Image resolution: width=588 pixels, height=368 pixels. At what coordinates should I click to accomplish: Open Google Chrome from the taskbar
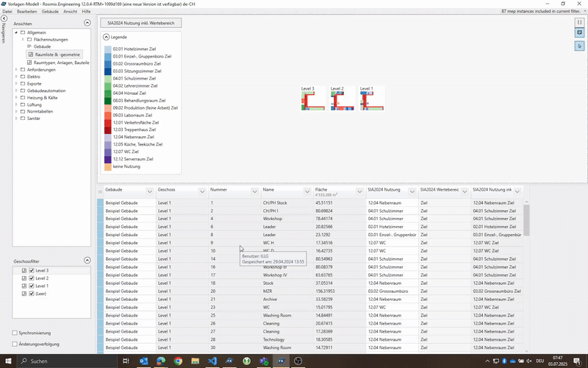[178, 361]
